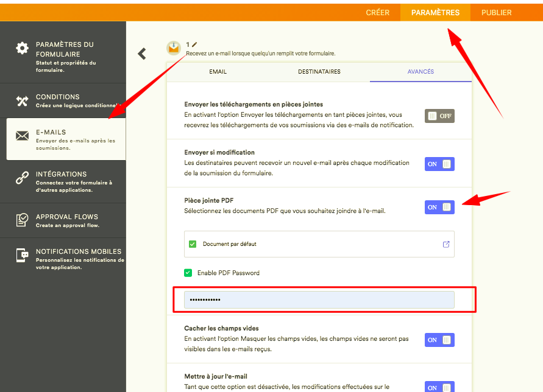Click 'Recevez un e-mail lorsque quelqu'un remplit' text
Image resolution: width=543 pixels, height=392 pixels.
(260, 54)
